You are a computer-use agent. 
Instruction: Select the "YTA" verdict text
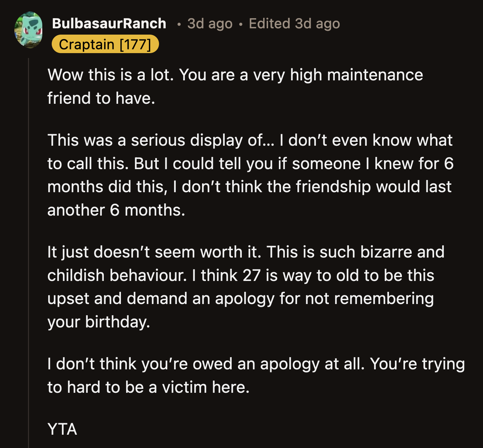[x=62, y=429]
